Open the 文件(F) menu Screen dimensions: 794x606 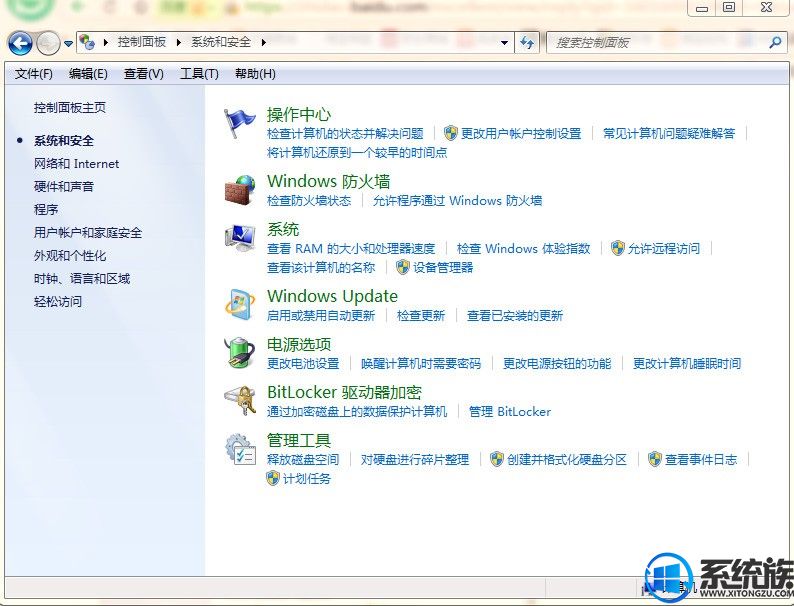tap(33, 74)
